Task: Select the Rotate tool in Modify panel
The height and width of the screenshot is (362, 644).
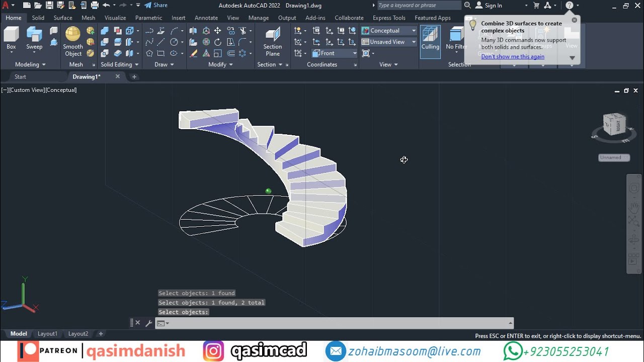Action: [x=217, y=42]
